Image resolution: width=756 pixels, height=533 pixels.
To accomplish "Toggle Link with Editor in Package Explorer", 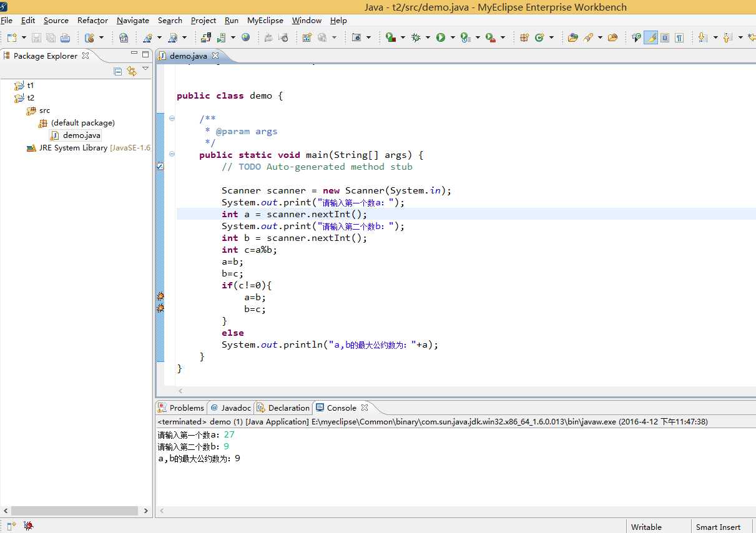I will pyautogui.click(x=132, y=72).
